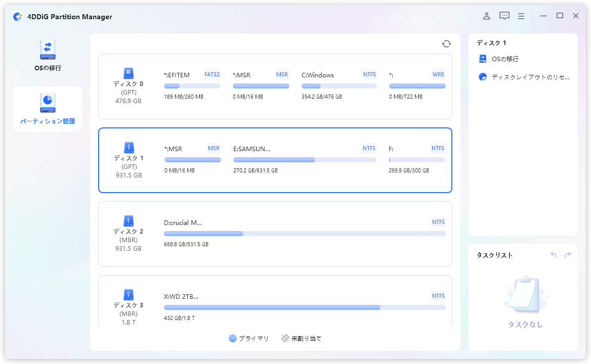This screenshot has height=364, width=591.
Task: Click the F: partition name
Action: (x=391, y=149)
